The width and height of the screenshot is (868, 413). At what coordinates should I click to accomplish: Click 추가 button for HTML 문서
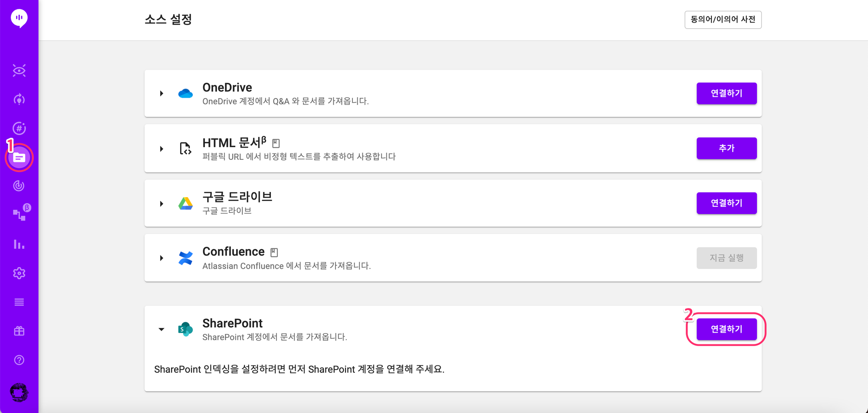click(727, 148)
